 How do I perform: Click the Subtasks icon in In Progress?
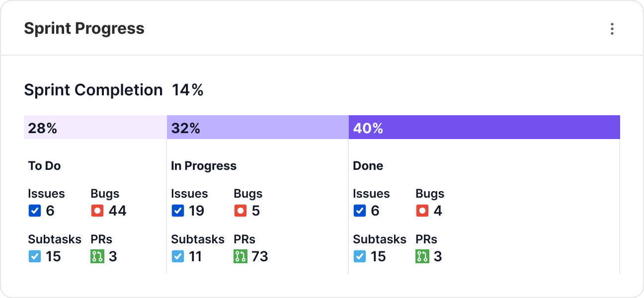[177, 257]
